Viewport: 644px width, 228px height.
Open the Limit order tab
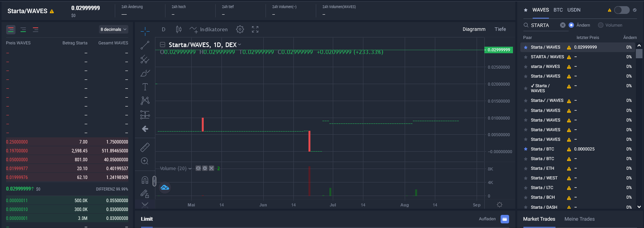(x=147, y=219)
